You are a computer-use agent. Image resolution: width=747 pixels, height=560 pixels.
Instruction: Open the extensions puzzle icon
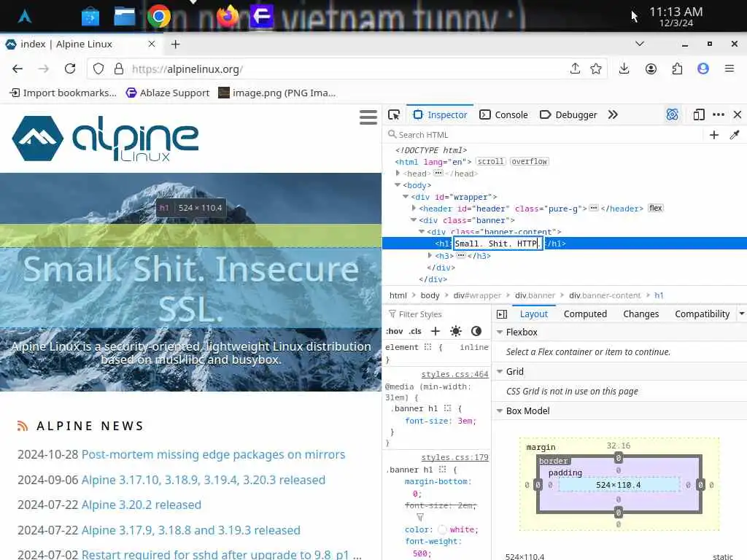[x=677, y=69]
